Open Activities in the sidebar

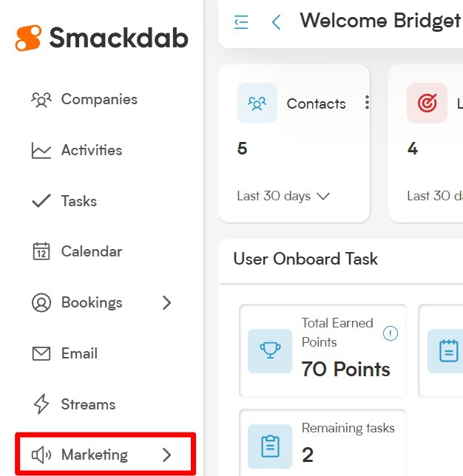pos(77,150)
